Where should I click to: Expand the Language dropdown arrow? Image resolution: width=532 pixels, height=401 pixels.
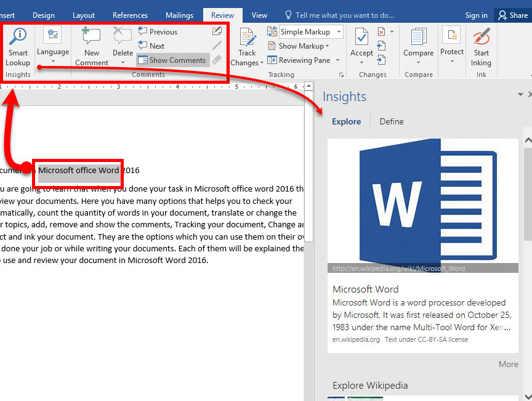pyautogui.click(x=54, y=62)
